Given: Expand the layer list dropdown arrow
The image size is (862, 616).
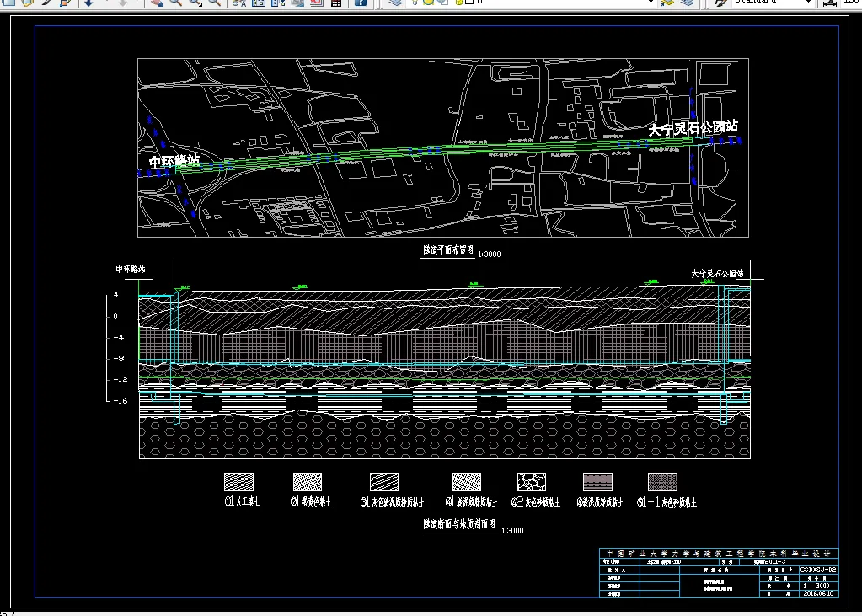Looking at the screenshot, I should tap(651, 3).
